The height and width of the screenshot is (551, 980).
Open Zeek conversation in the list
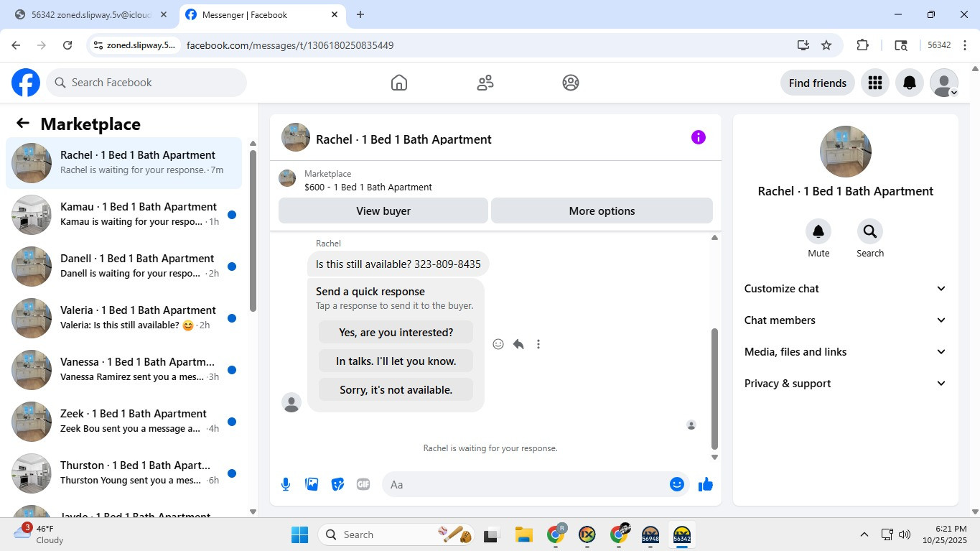[x=123, y=422]
